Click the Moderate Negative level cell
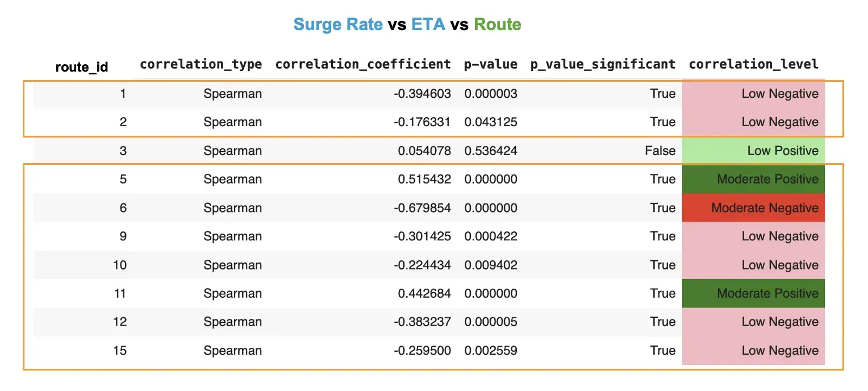Image resolution: width=868 pixels, height=391 pixels. click(x=753, y=208)
